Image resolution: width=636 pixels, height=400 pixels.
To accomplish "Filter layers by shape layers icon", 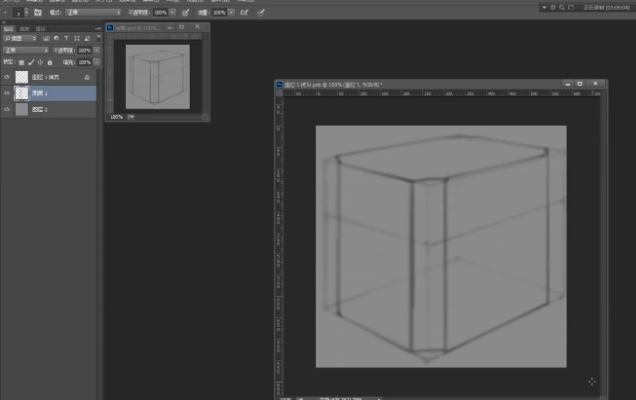I will tap(77, 39).
